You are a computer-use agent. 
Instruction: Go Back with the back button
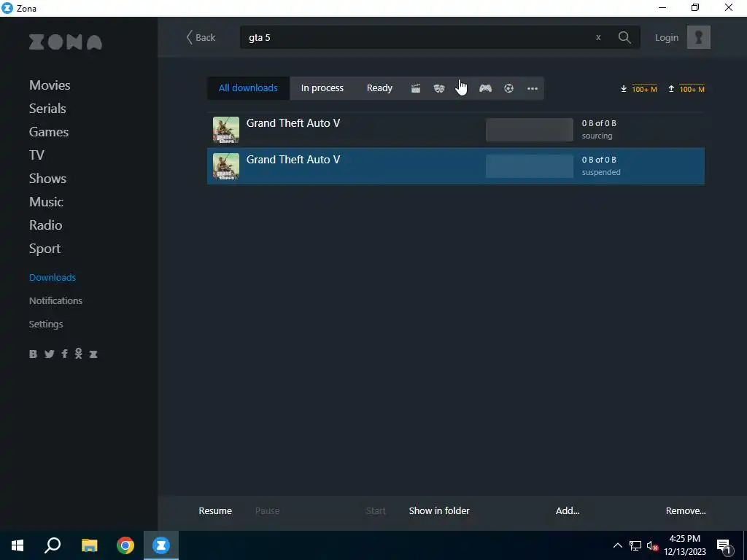201,37
